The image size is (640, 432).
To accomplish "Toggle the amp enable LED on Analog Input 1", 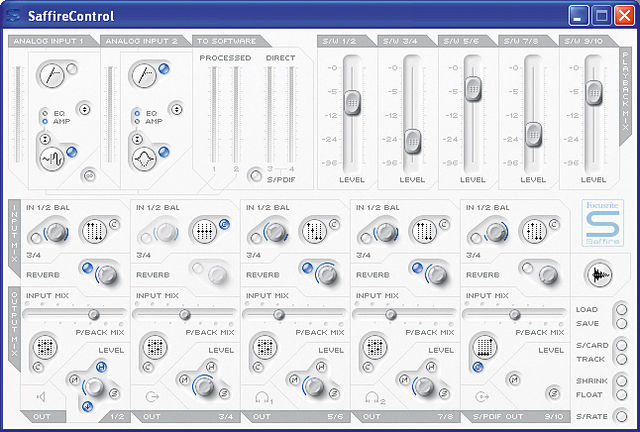I will (71, 152).
